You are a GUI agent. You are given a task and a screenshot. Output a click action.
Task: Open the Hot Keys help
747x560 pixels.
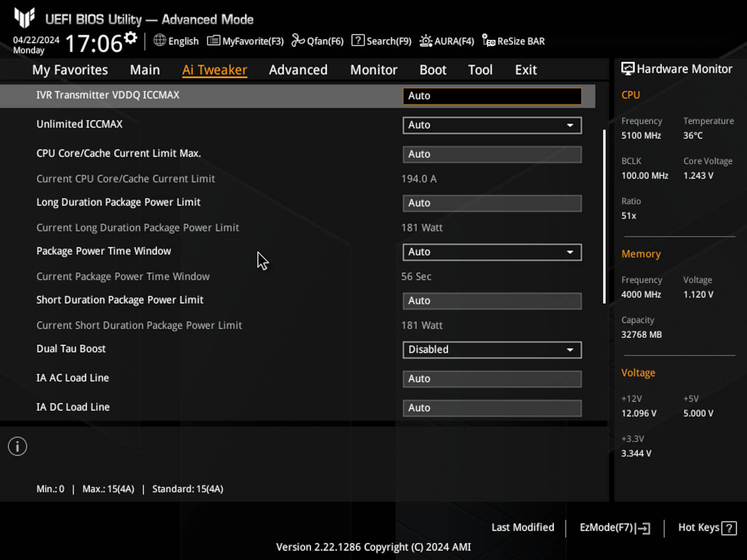coord(707,528)
